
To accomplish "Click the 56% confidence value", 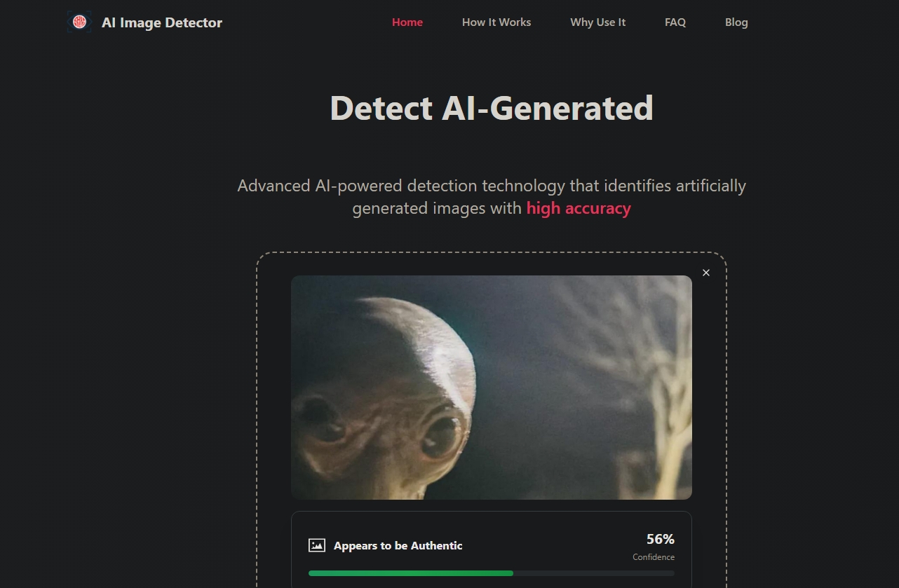I will pos(661,539).
